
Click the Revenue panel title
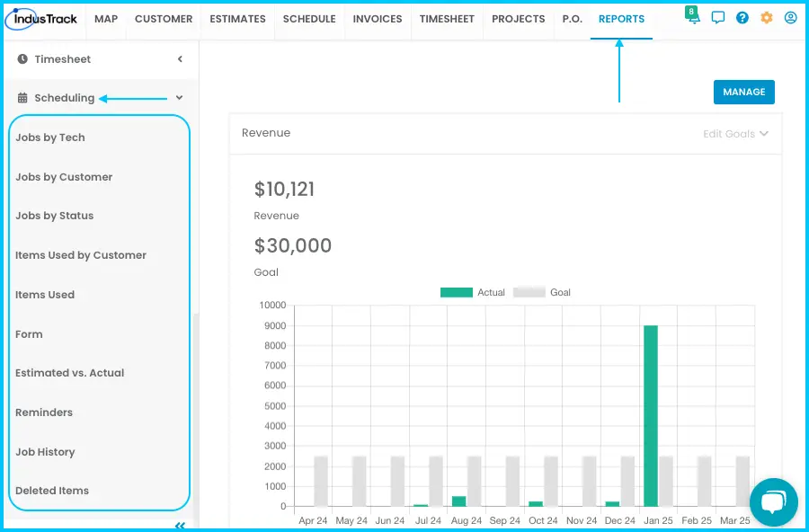coord(266,133)
